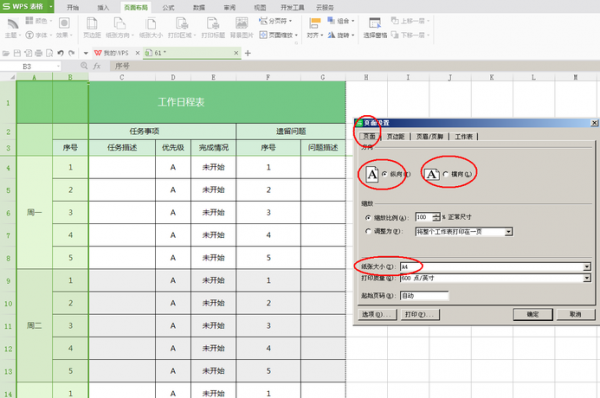The image size is (600, 398).
Task: Click the 选择窗格 selection pane icon
Action: click(375, 23)
